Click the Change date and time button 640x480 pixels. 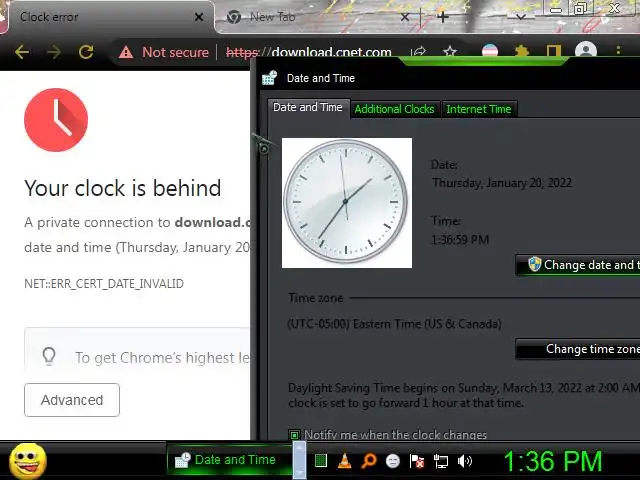coord(578,265)
